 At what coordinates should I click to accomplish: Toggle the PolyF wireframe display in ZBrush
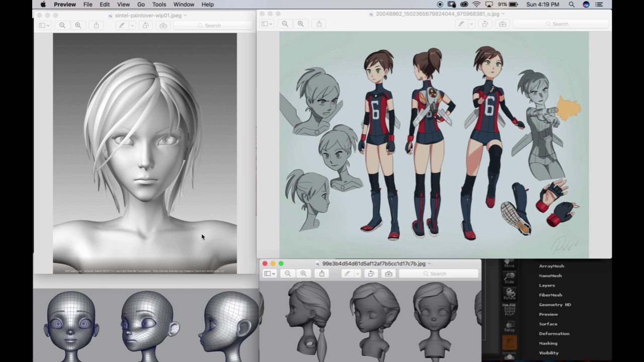pos(509,311)
